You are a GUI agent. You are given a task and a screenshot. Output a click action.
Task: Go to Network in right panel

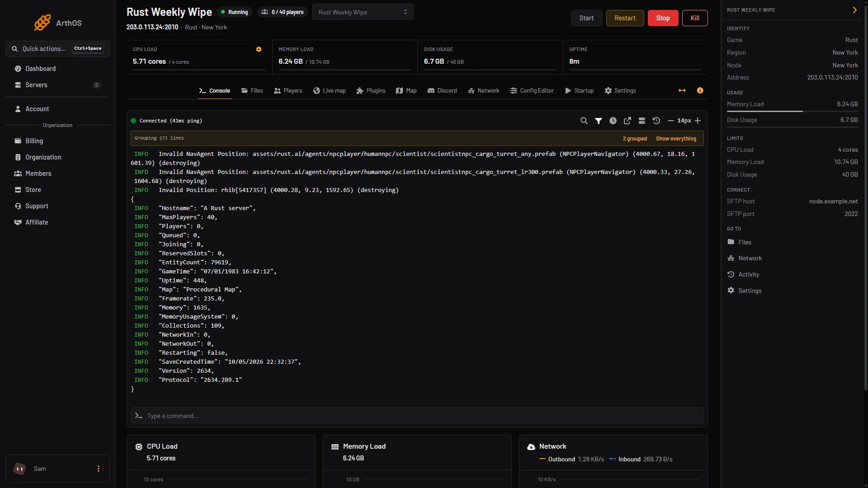pyautogui.click(x=750, y=258)
